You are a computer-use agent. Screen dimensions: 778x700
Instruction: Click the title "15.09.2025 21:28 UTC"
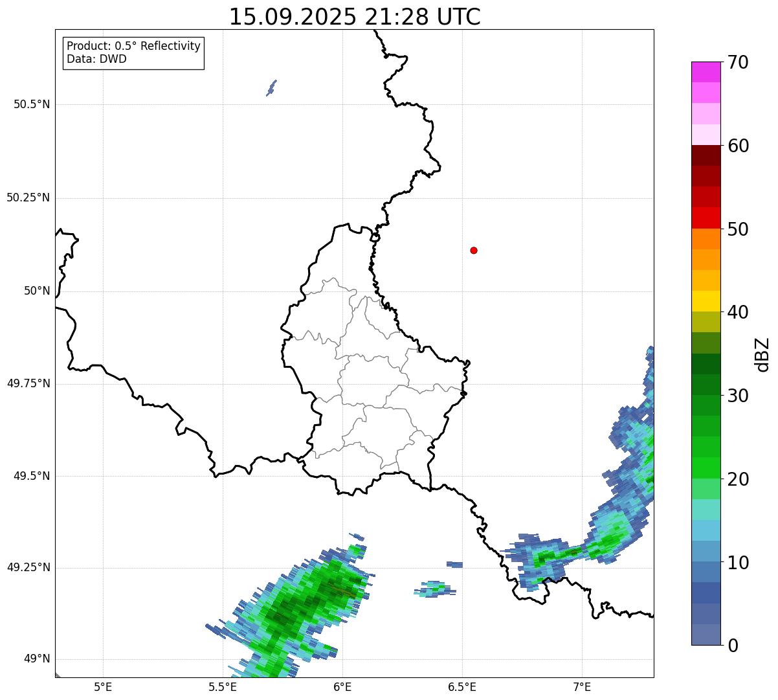355,17
